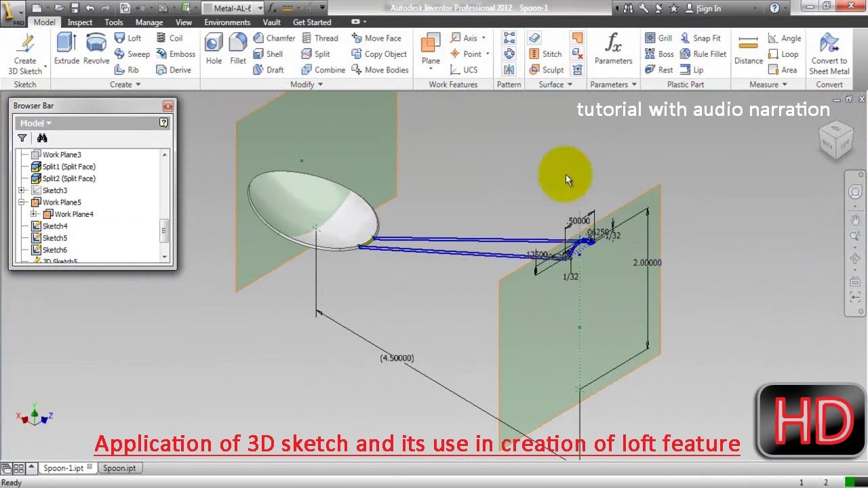Viewport: 868px width, 488px height.
Task: Switch to the Inspect ribbon tab
Action: pos(79,22)
